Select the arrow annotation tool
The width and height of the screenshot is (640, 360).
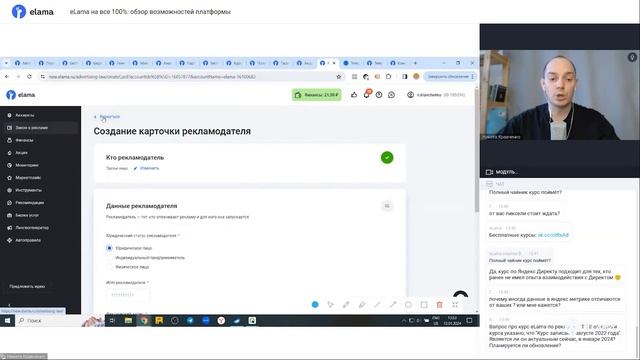[393, 304]
